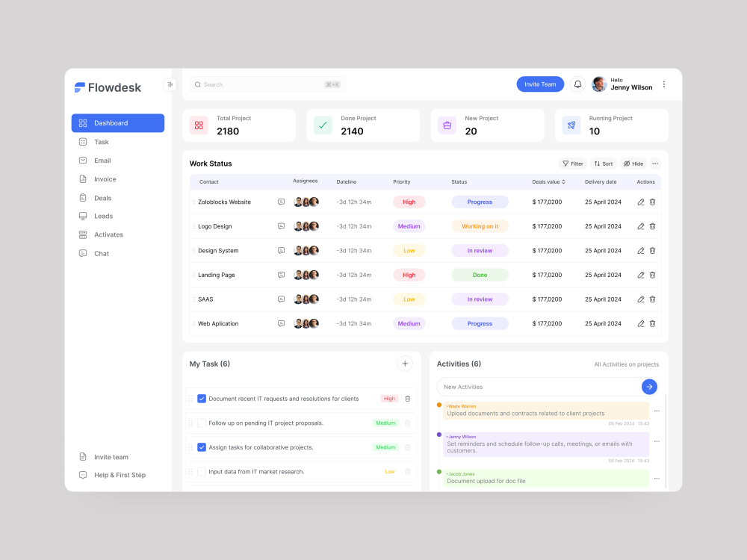
Task: Click the Done Project checkmark icon
Action: 323,125
